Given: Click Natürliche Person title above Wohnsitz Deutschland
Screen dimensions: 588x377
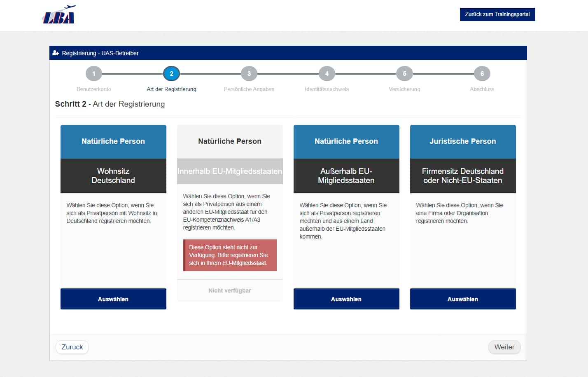Looking at the screenshot, I should (113, 141).
